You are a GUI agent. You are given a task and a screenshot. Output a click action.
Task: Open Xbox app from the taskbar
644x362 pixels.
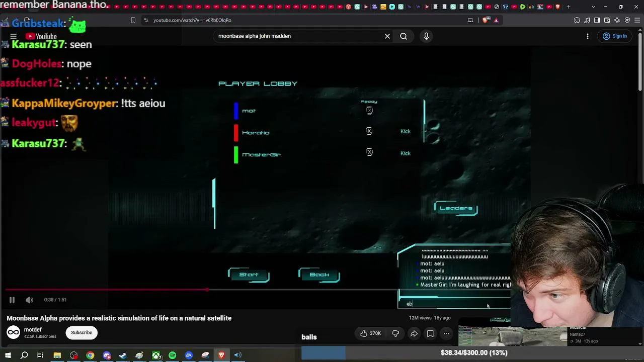coord(156,355)
